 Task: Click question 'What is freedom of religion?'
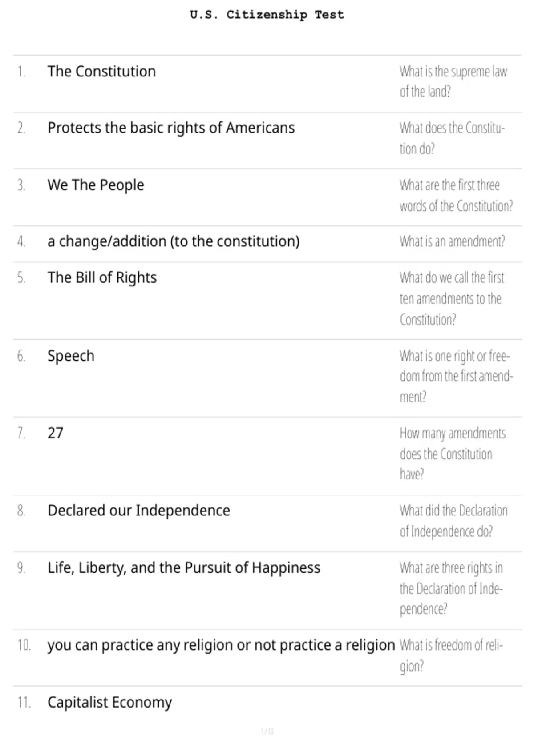(x=451, y=655)
